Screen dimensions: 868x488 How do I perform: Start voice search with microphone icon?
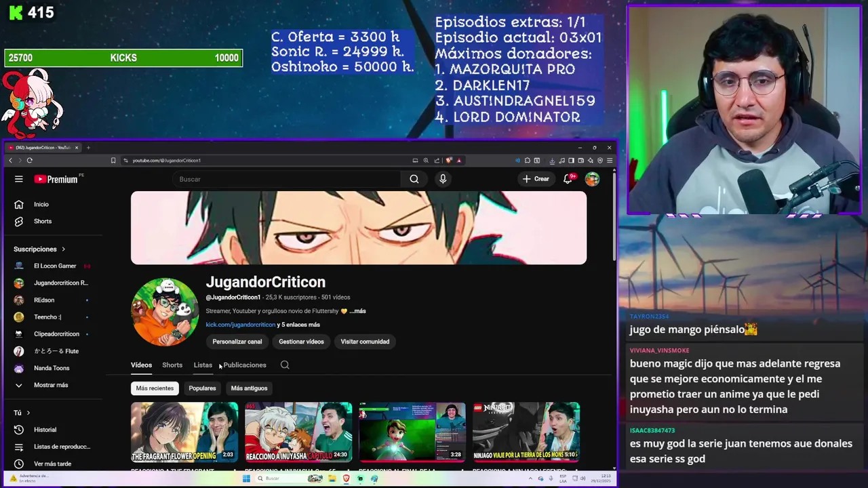[x=443, y=179]
